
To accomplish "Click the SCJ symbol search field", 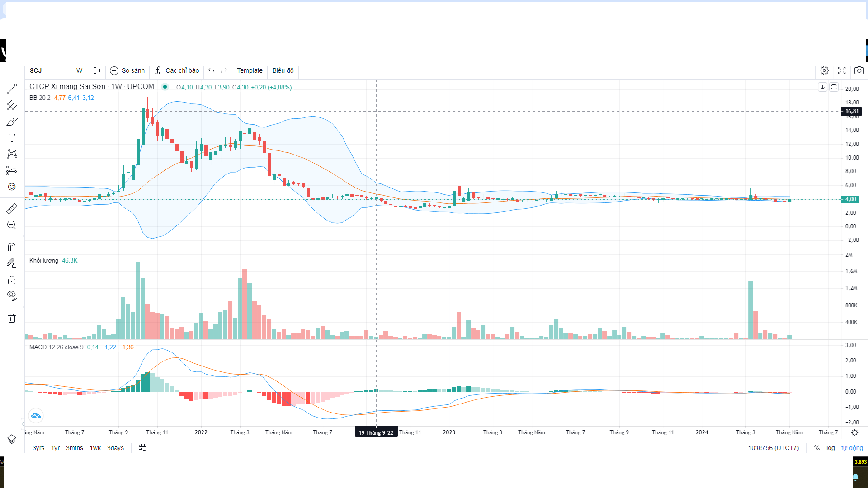I will tap(48, 70).
